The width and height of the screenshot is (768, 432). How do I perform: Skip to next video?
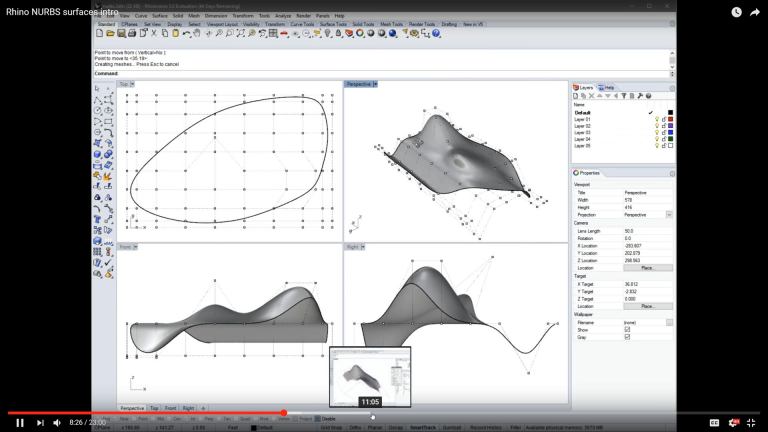[x=39, y=423]
